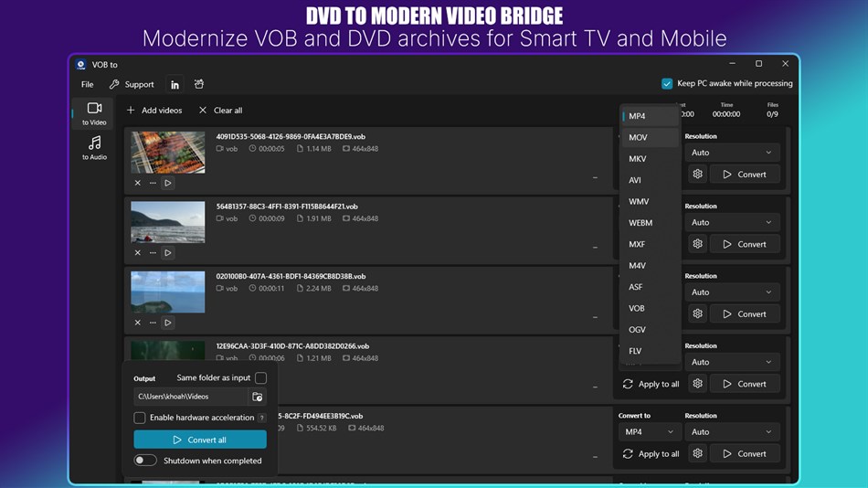
Task: Click the output path field C:\Users\khoah\Videos
Action: coord(190,397)
